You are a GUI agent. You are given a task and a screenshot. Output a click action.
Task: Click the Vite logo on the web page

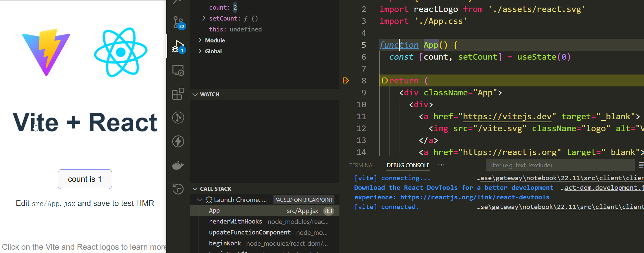[x=46, y=52]
